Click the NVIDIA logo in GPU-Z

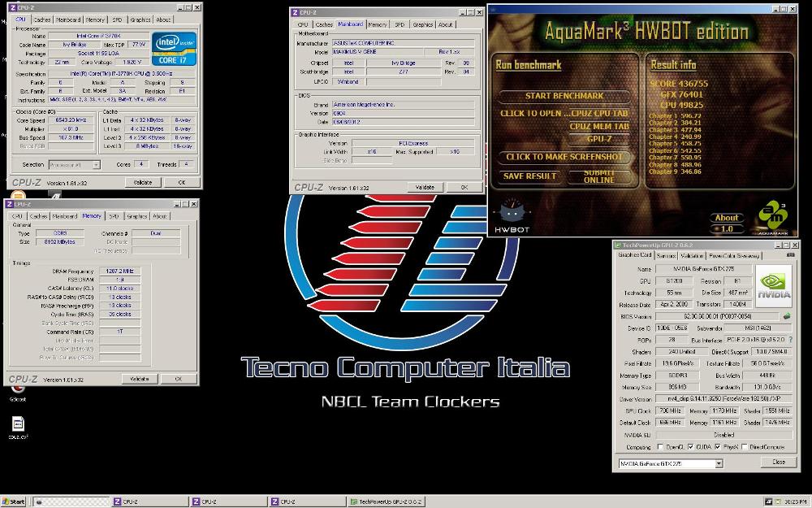click(774, 286)
